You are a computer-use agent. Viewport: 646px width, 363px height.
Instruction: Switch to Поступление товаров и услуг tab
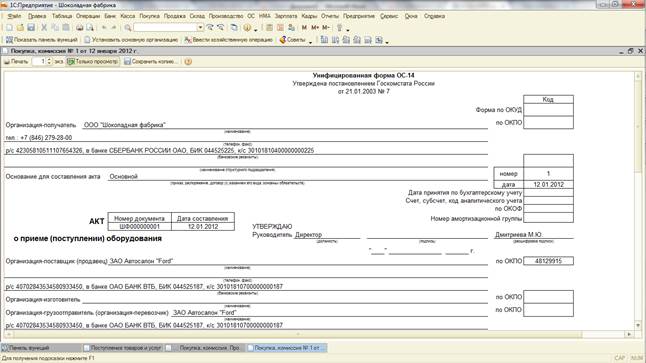click(123, 348)
